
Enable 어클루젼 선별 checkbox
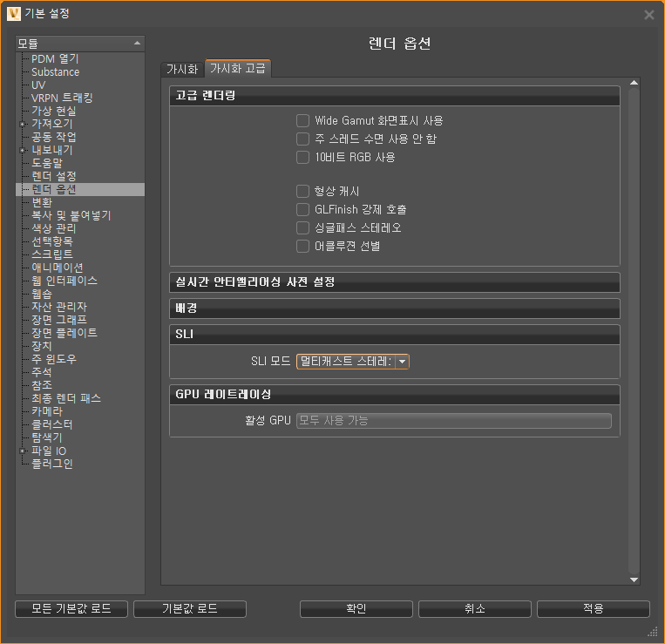[302, 246]
